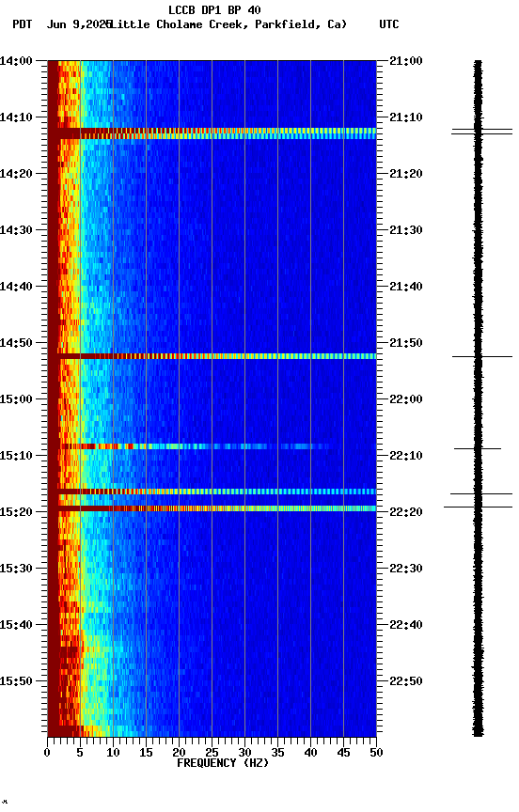The image size is (519, 812).
Task: Click the longest seismogram spike near 22:19 UTC
Action: 478,507
